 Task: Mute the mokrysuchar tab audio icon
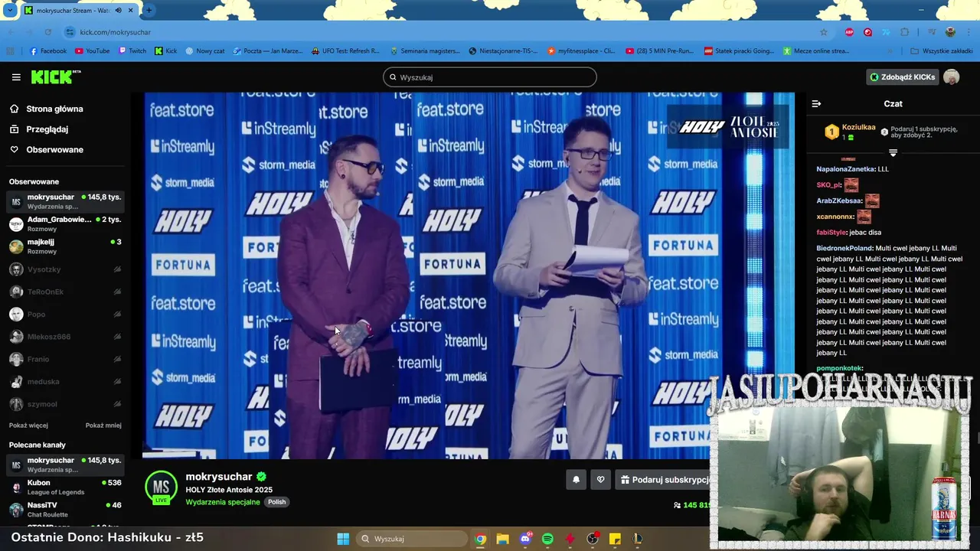click(118, 11)
